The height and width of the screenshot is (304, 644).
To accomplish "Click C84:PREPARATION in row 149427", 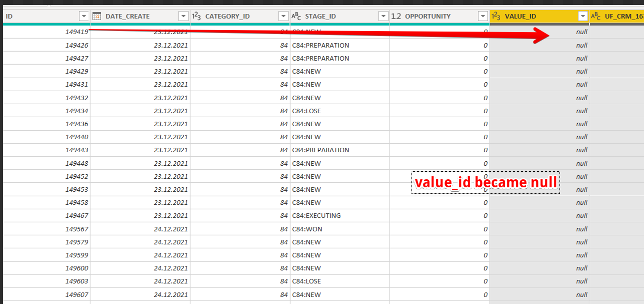I will (x=320, y=58).
